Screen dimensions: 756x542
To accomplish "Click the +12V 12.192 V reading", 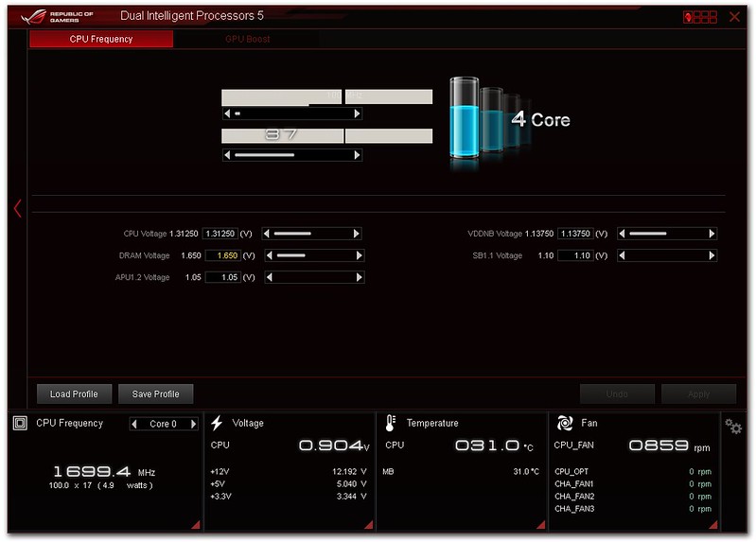I will click(x=289, y=472).
